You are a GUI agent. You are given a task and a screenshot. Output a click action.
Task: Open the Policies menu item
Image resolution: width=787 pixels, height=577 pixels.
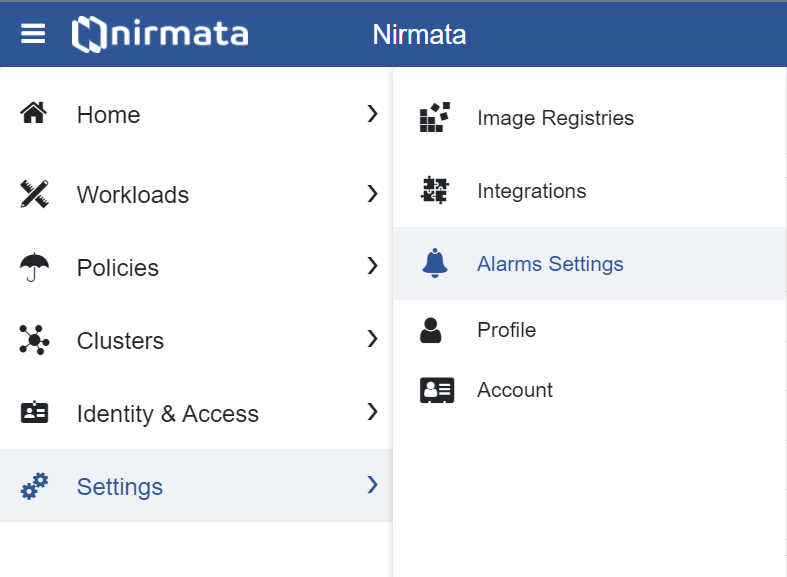(x=196, y=267)
